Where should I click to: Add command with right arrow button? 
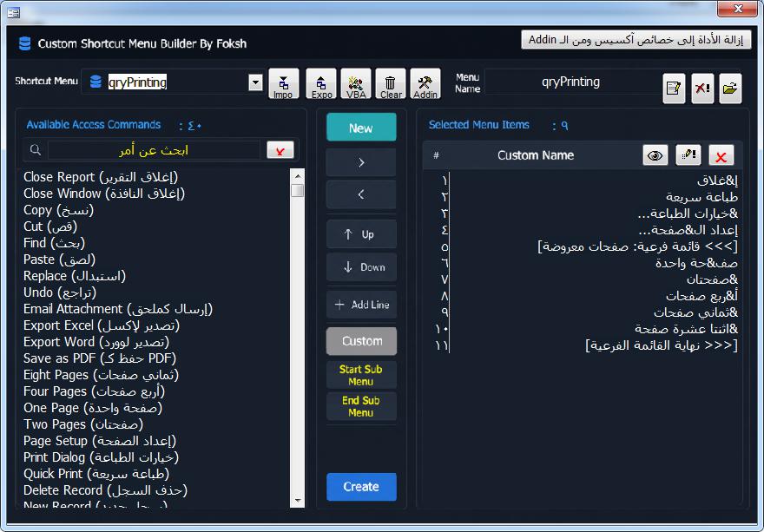coord(361,162)
